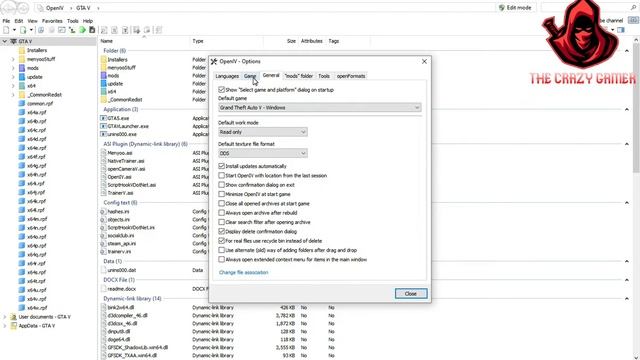
Task: Expand the update tree node
Action: pyautogui.click(x=13, y=77)
